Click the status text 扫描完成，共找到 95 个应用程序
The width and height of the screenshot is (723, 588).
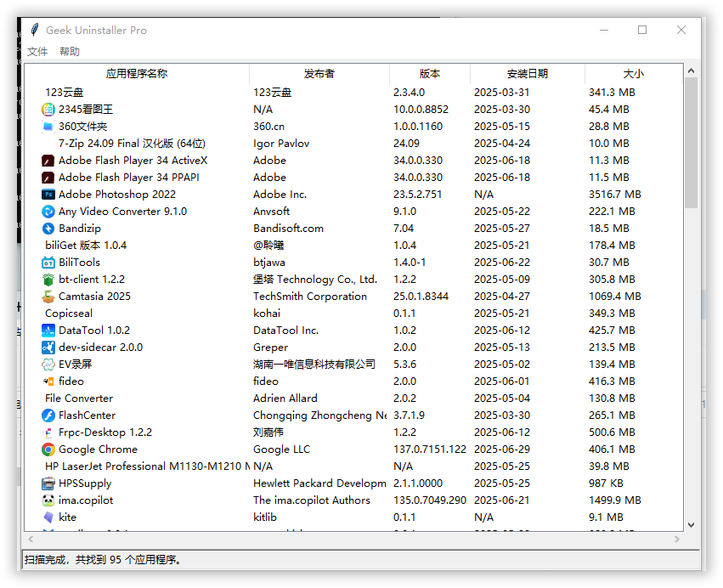[x=103, y=560]
